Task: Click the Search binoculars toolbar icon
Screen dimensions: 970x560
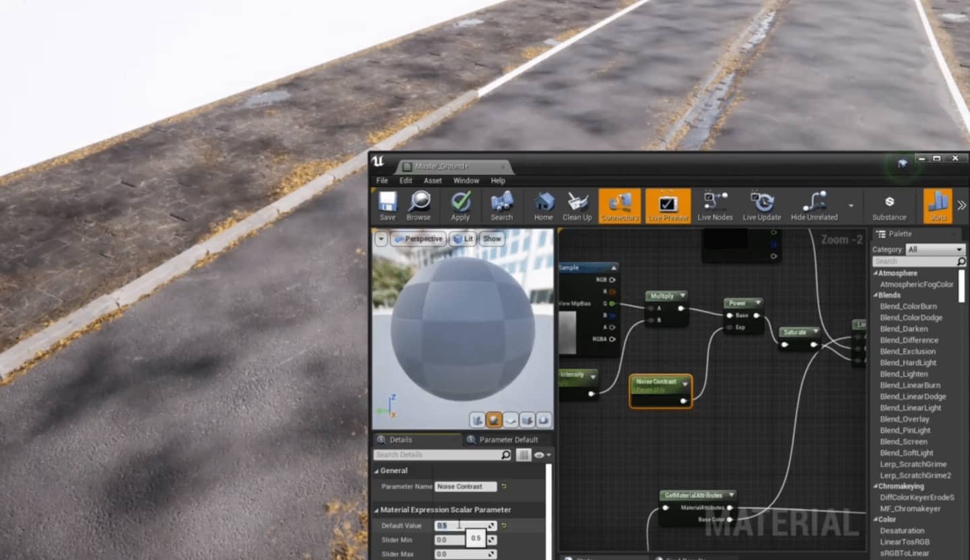Action: (502, 205)
